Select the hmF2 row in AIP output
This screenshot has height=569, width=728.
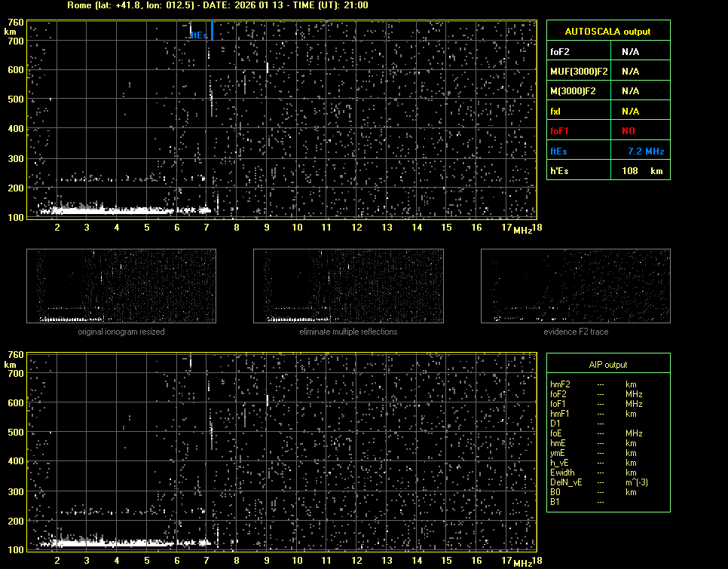(x=560, y=384)
